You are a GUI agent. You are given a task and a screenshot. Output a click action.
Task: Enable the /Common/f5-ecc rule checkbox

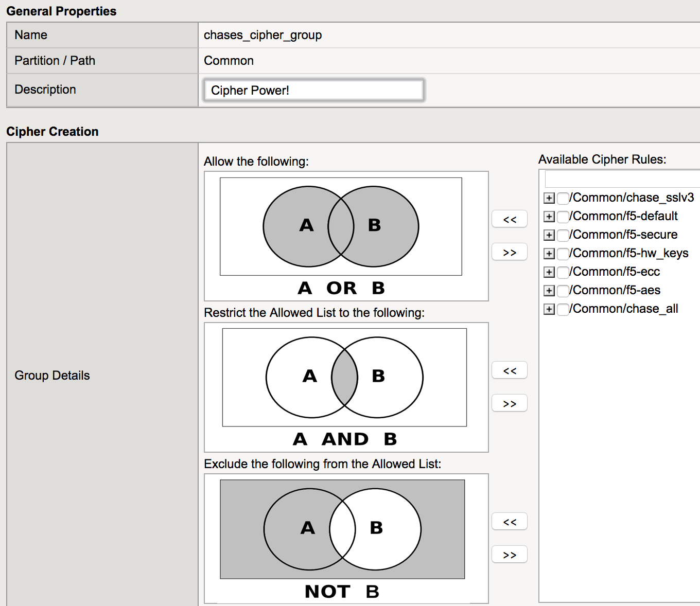click(563, 272)
